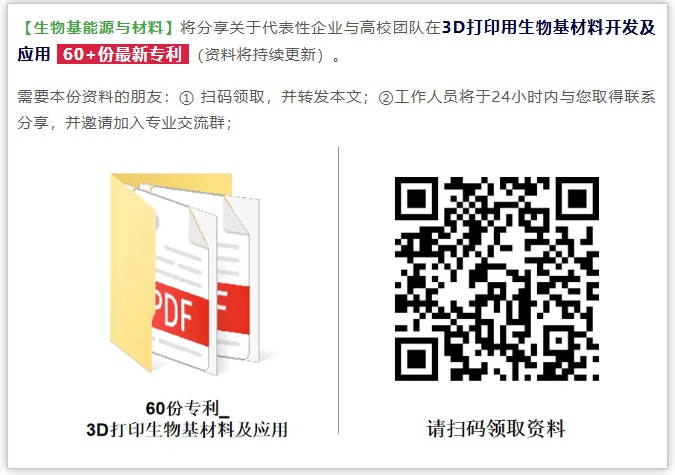Viewport: 675px width, 475px height.
Task: Click the QR code top-left finder square
Action: 416,199
